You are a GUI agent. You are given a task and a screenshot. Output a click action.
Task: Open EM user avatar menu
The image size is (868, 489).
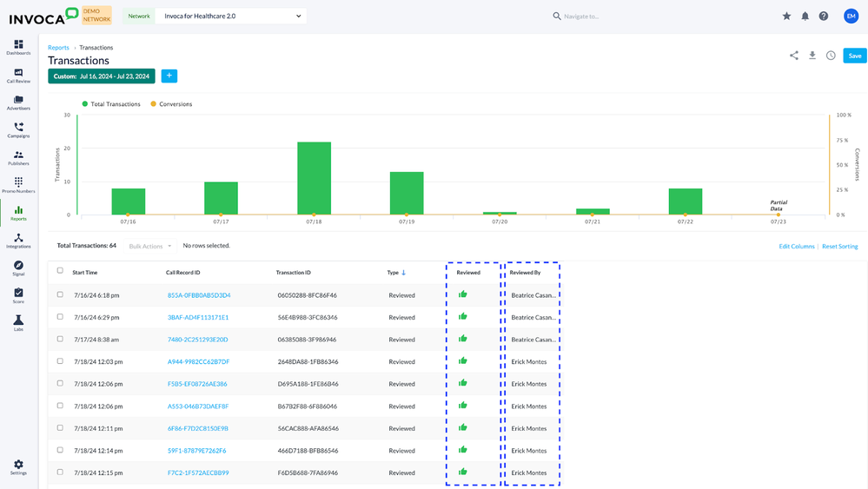851,16
